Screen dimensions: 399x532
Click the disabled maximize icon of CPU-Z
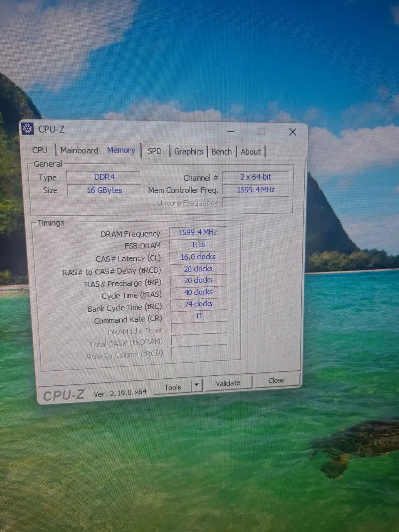262,131
